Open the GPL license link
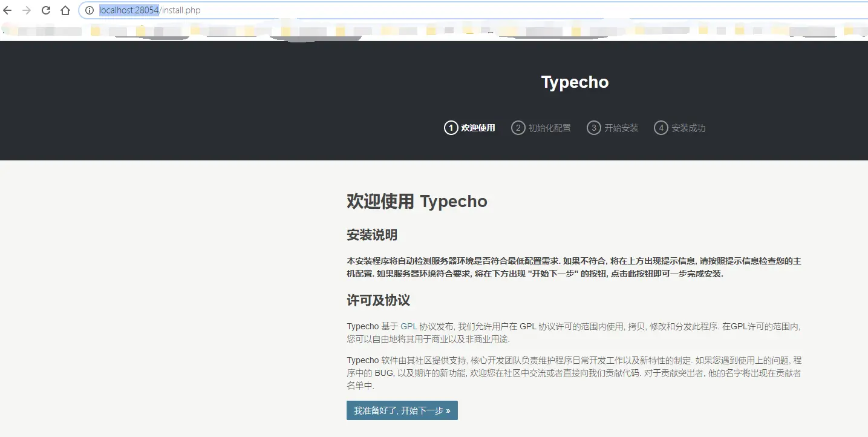The height and width of the screenshot is (437, 868). coord(409,326)
